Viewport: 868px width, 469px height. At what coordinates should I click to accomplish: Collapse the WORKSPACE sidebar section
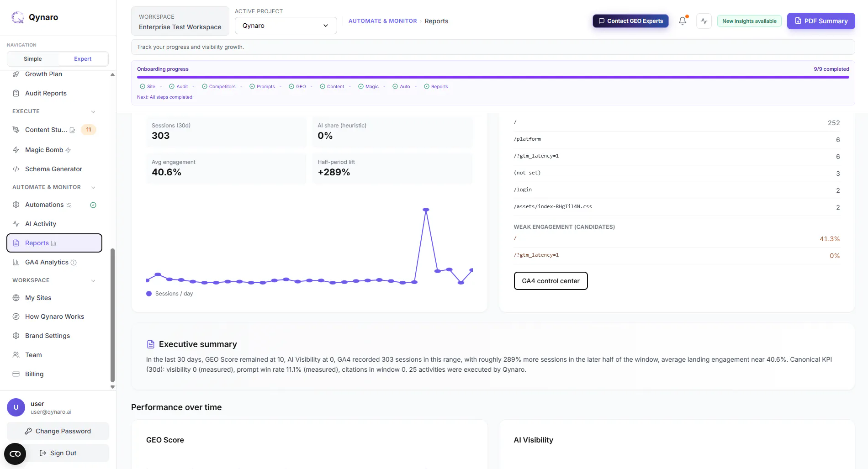(x=93, y=280)
